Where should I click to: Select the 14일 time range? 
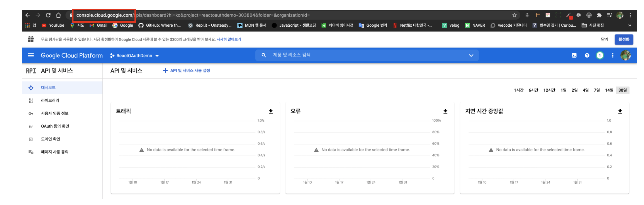(x=609, y=90)
